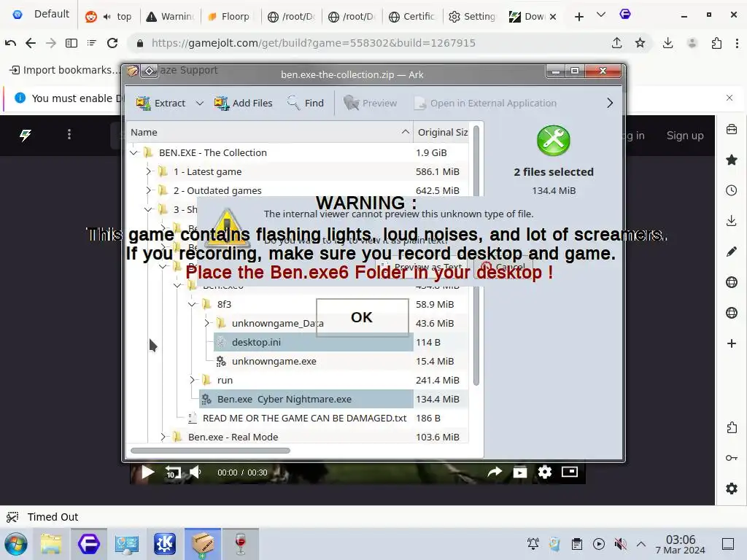Dismiss the You must enable notification bar
This screenshot has width=747, height=560.
click(729, 98)
